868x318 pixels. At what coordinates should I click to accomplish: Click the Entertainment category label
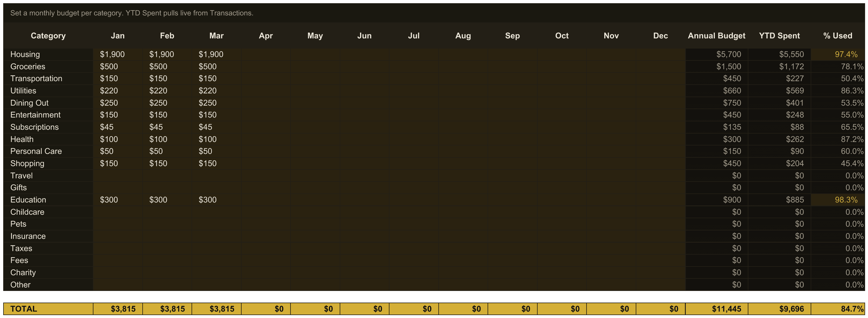coord(36,115)
